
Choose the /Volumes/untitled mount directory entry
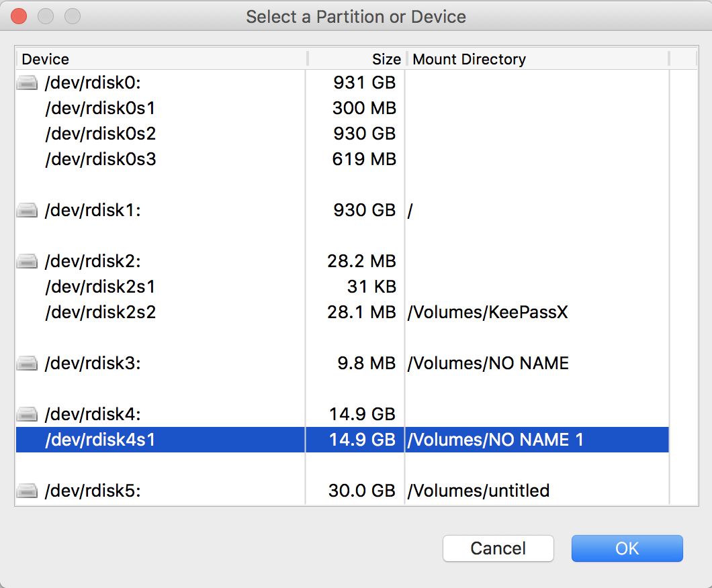pos(478,491)
